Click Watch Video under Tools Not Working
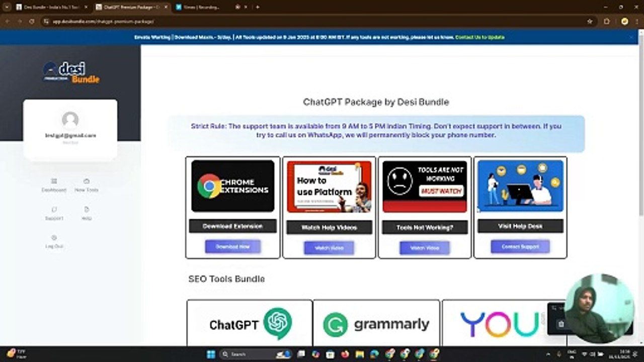This screenshot has width=644, height=362. (x=425, y=248)
